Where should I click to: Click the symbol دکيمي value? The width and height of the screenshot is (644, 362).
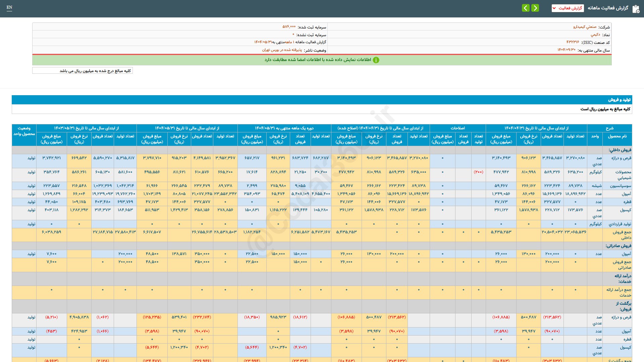click(595, 35)
